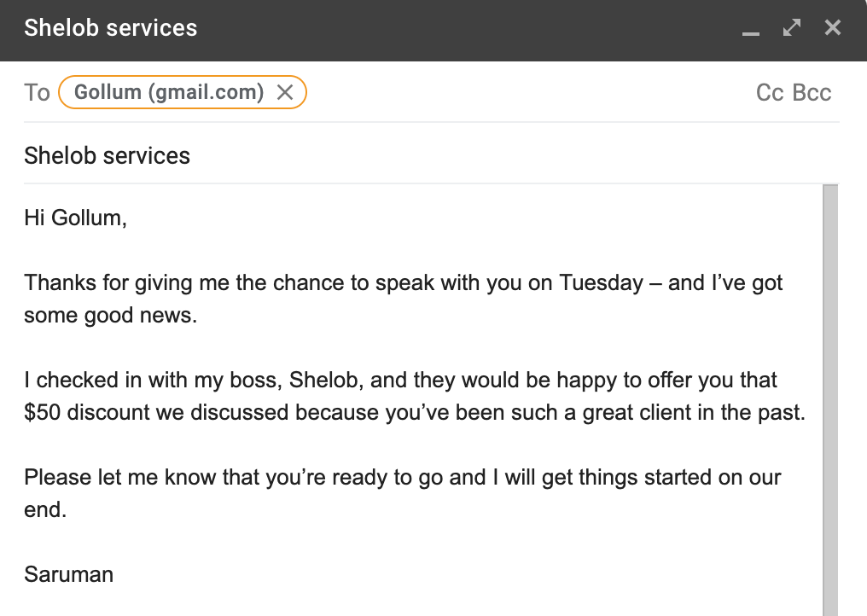The image size is (867, 616).
Task: Click the X icon in the title bar
Action: (x=832, y=26)
